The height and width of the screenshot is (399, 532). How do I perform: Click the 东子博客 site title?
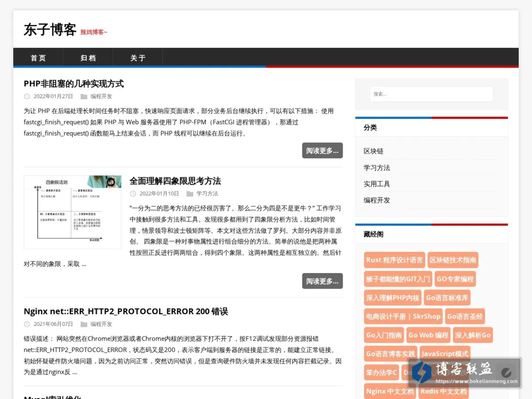50,30
